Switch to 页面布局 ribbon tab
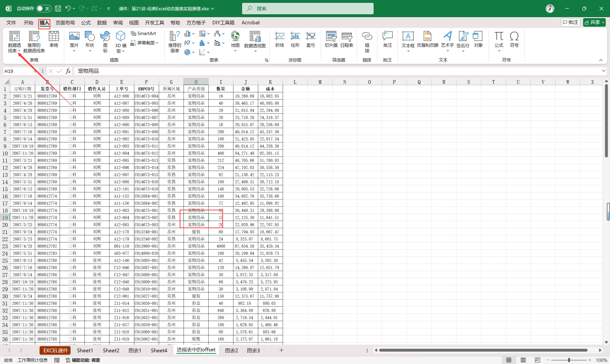This screenshot has height=364, width=610. click(x=65, y=22)
